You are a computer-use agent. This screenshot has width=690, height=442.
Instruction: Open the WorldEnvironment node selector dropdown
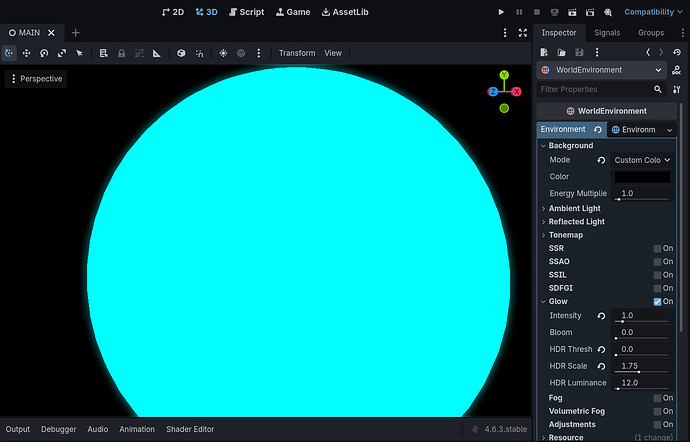pos(602,70)
